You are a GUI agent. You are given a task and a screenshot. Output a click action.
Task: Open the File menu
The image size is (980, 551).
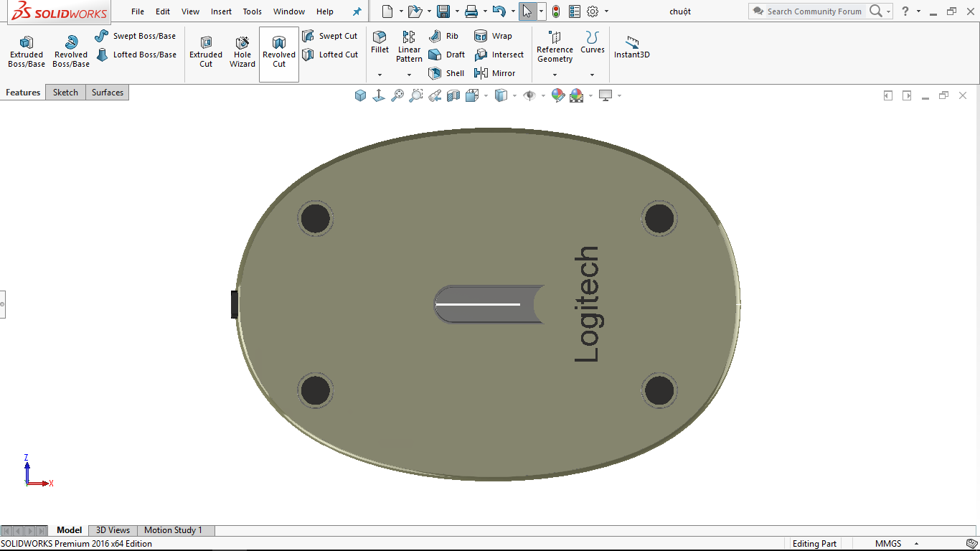coord(138,11)
